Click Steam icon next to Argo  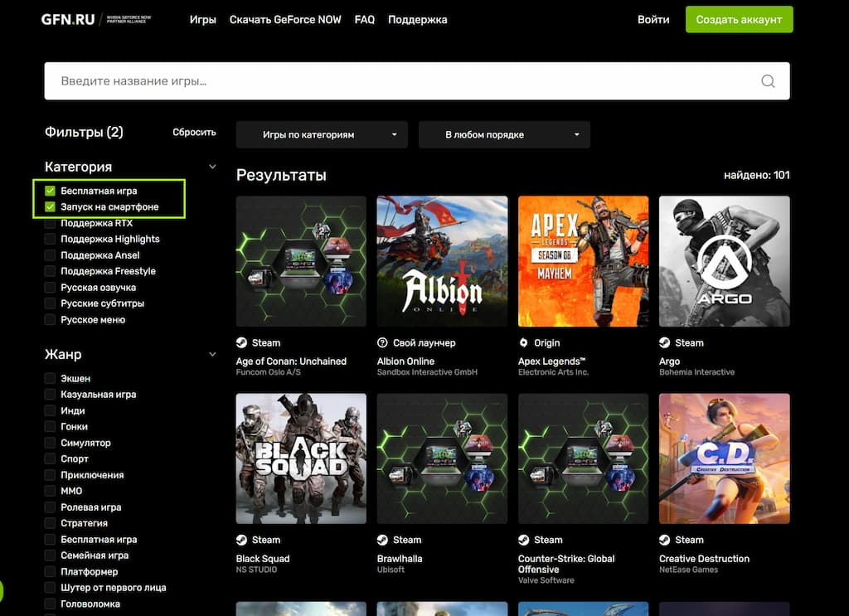(x=664, y=342)
